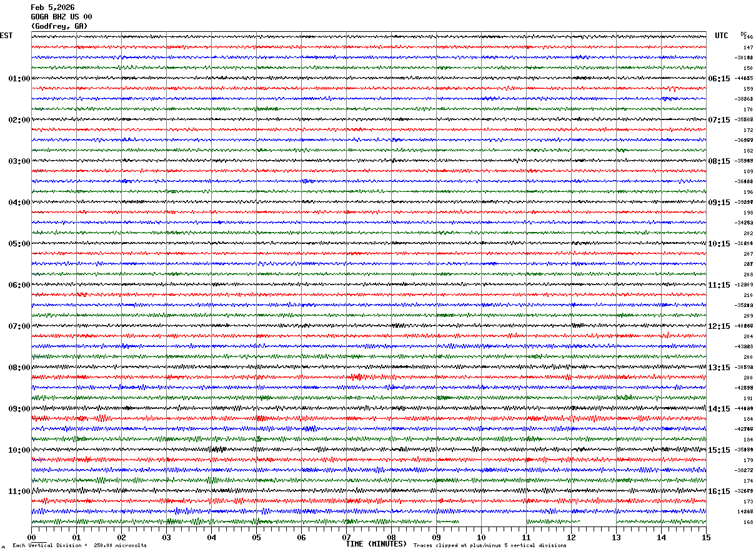Click the 'Traces clipped' footnote text
This screenshot has width=756, height=554.
click(x=490, y=546)
